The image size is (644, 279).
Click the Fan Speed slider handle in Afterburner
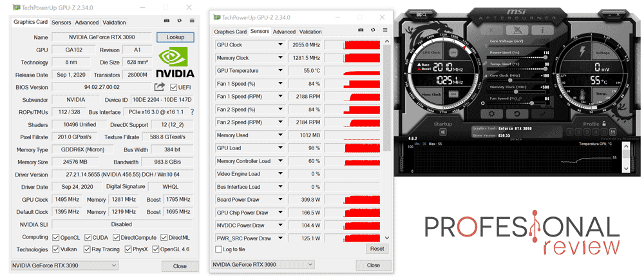tap(533, 103)
